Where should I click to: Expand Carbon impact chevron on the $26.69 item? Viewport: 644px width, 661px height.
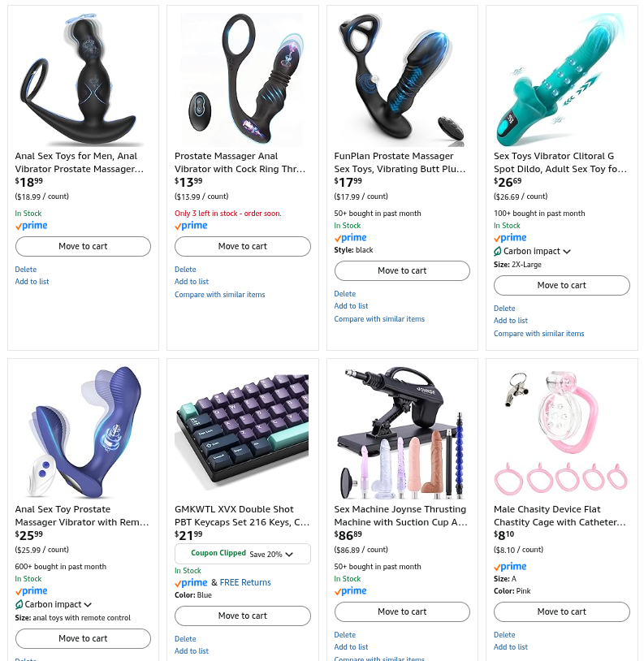[x=567, y=252]
